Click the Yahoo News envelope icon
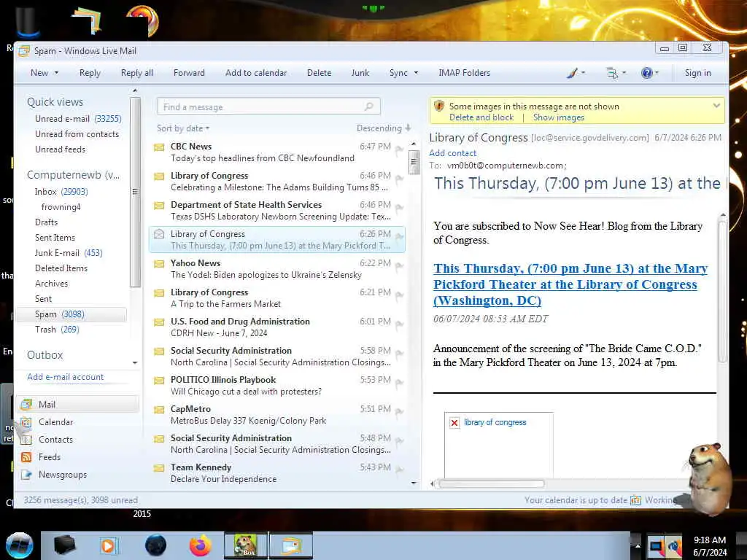Screen dimensions: 747x560 (x=159, y=264)
